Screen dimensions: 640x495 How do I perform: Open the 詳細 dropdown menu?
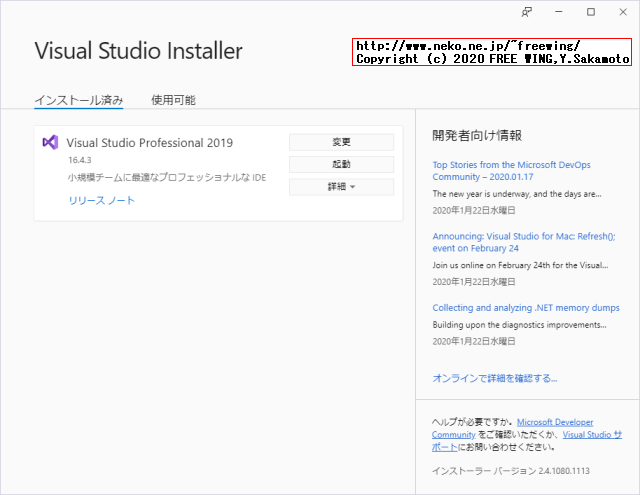pyautogui.click(x=342, y=187)
